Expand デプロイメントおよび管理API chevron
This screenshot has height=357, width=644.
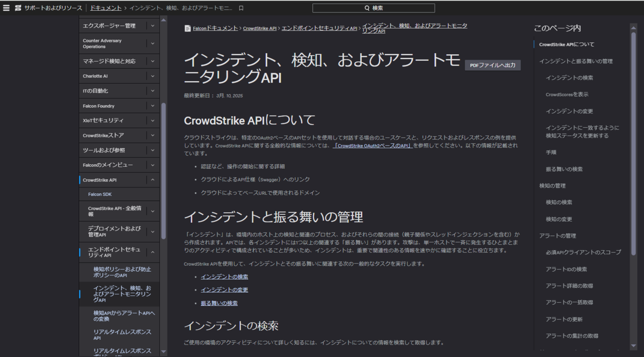tap(152, 231)
